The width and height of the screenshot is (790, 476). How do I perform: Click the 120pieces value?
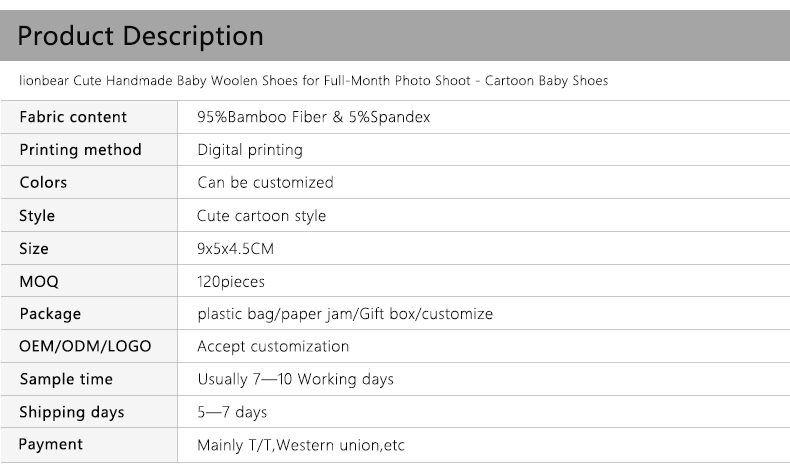coord(231,282)
